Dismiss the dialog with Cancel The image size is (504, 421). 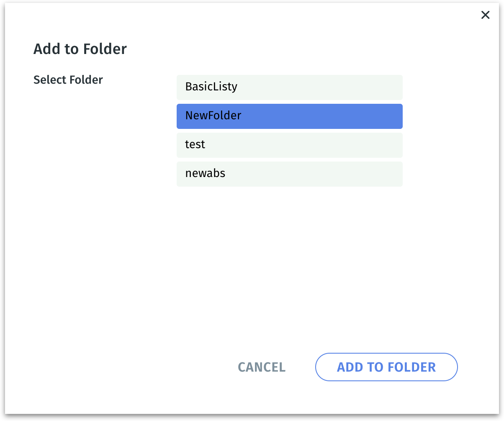[262, 367]
